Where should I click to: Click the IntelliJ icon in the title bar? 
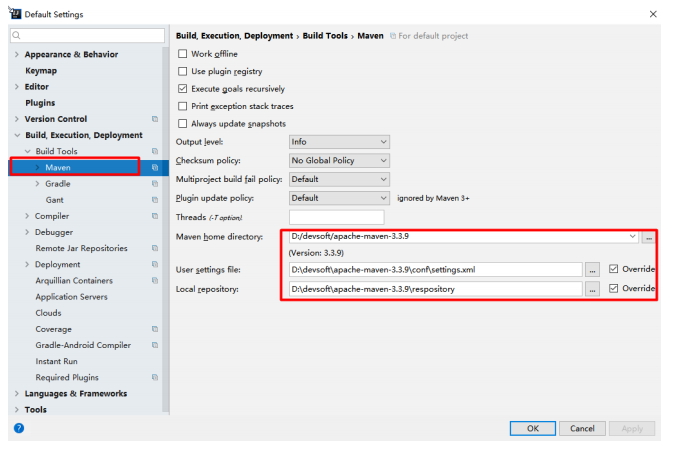click(x=15, y=13)
